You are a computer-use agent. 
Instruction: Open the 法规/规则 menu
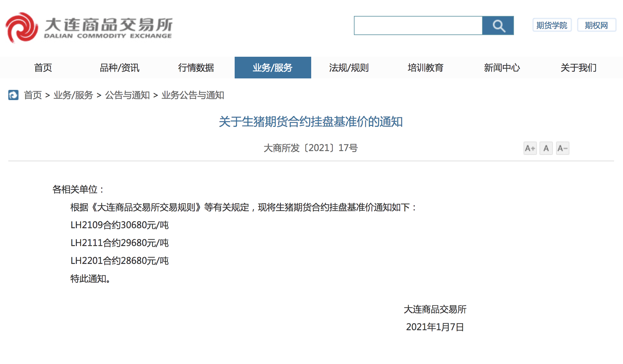pyautogui.click(x=349, y=68)
